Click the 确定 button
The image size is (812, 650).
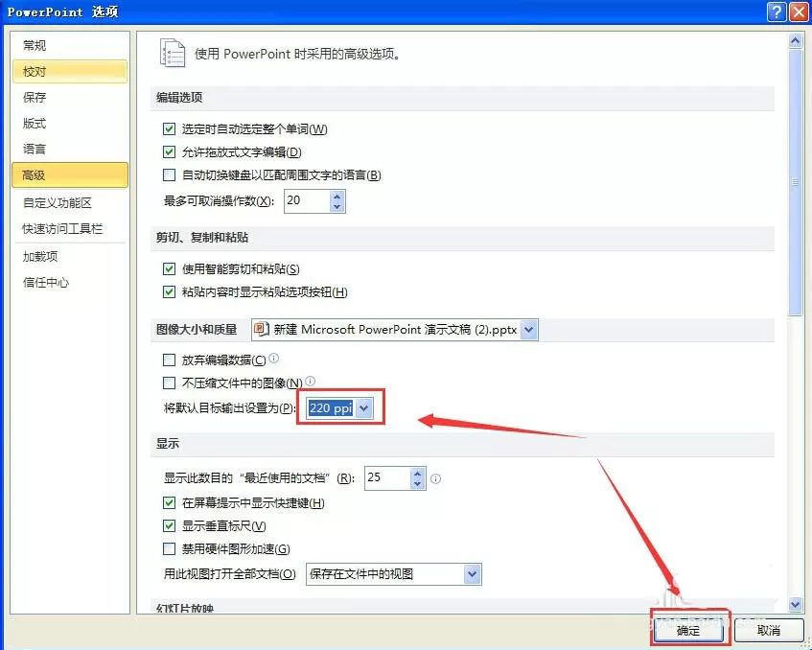tap(688, 630)
